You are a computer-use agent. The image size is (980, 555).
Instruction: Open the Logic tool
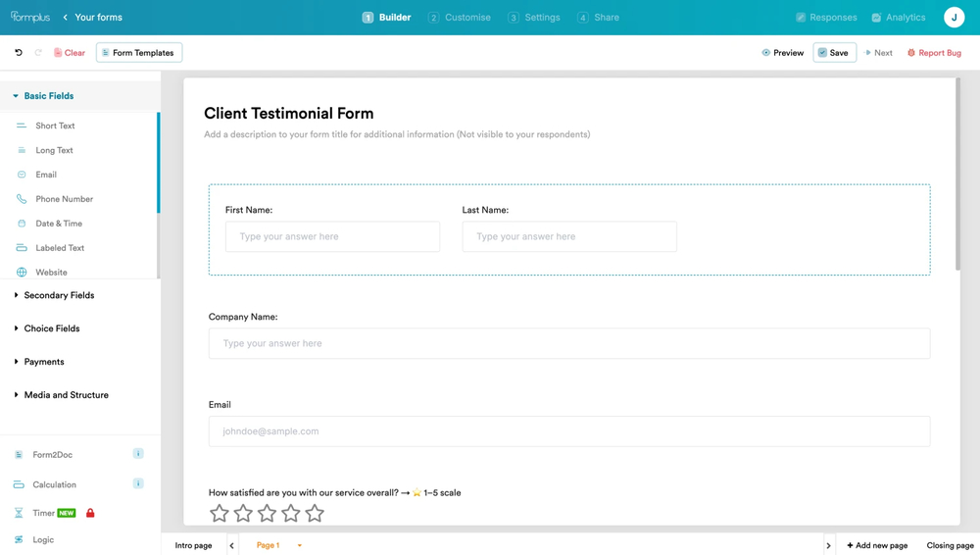click(43, 539)
